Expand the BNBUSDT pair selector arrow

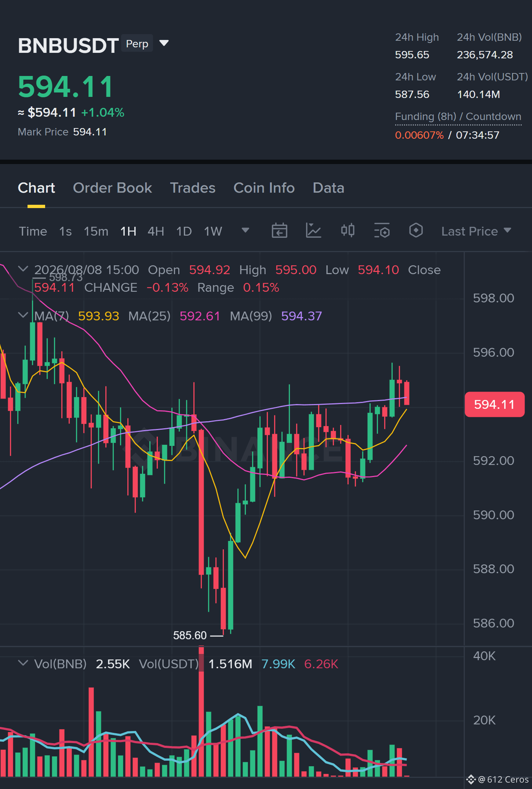164,43
